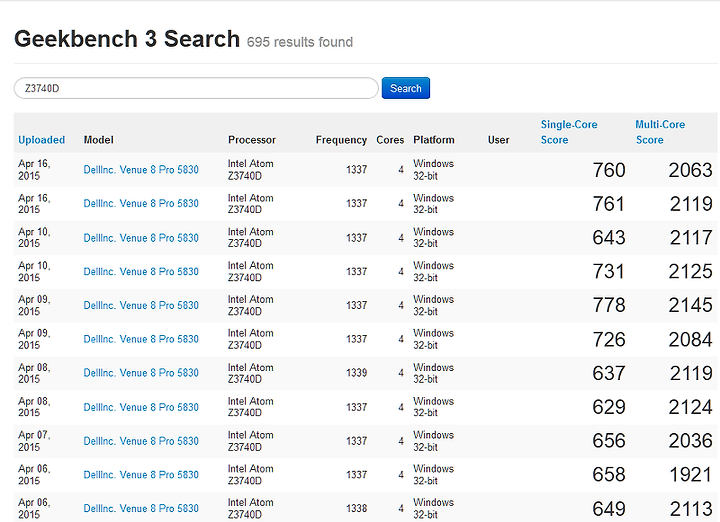Image resolution: width=720 pixels, height=522 pixels.
Task: Click the multi-core score 2145
Action: coord(690,305)
